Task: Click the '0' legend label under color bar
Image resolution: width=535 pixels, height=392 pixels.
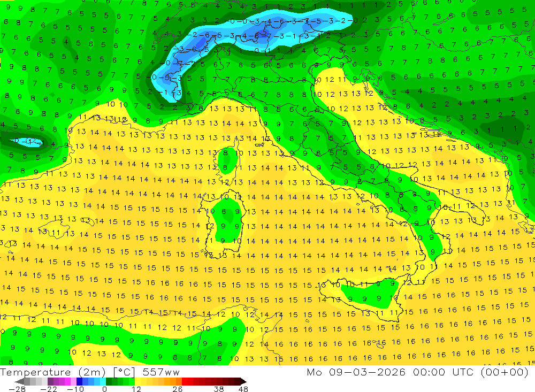Action: click(x=104, y=389)
